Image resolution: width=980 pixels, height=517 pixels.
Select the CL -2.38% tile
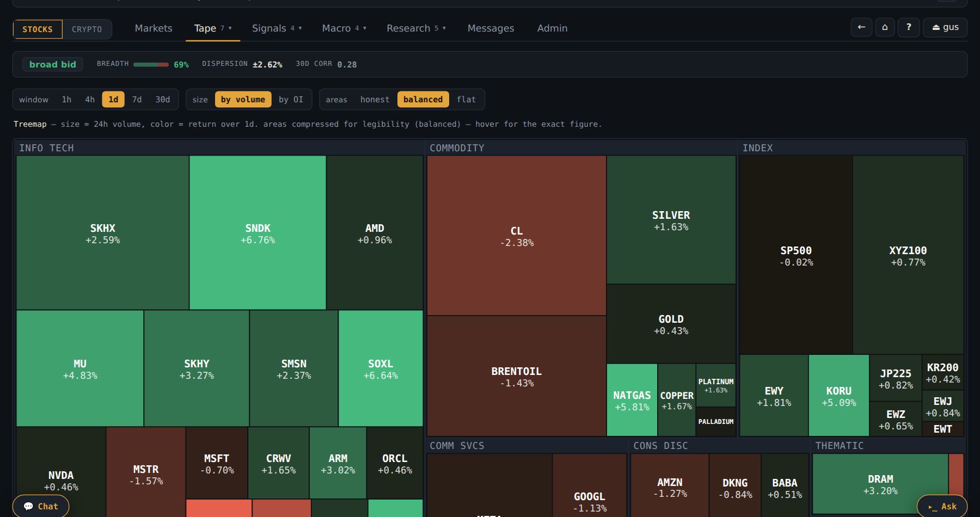517,236
